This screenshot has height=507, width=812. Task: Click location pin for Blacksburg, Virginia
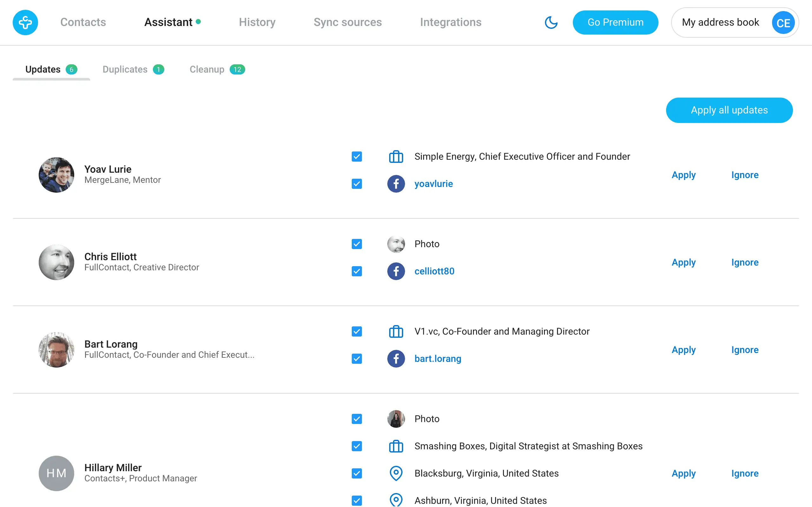396,473
